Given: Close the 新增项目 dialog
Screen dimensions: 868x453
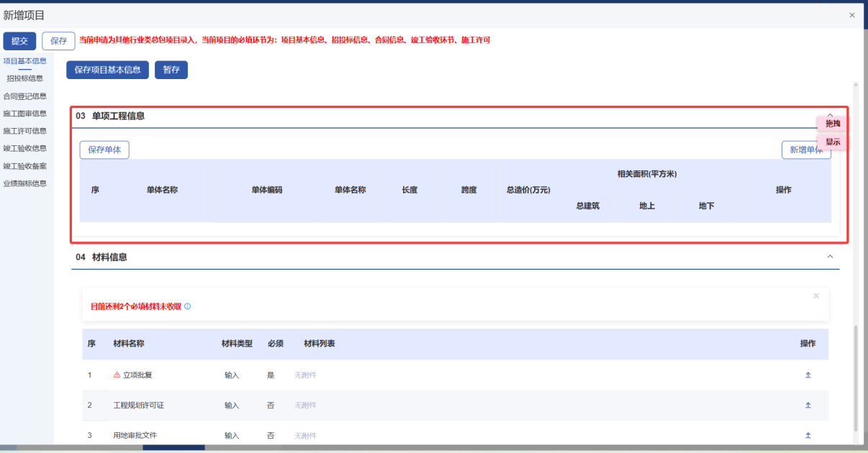Looking at the screenshot, I should [852, 15].
